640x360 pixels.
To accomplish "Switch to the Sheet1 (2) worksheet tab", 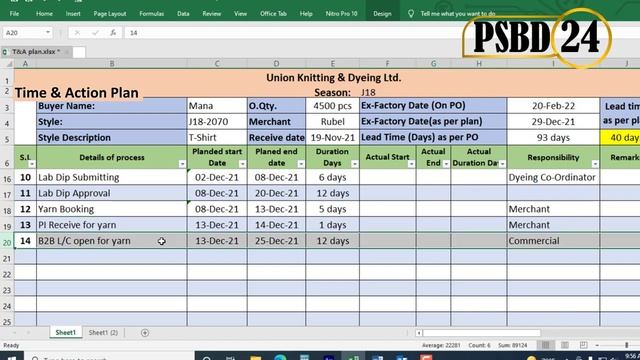I will 103,333.
